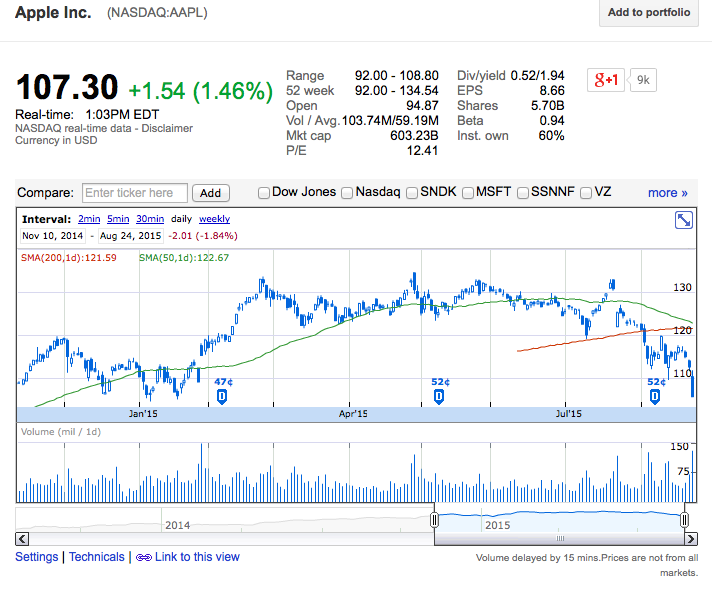Viewport: 712px width, 590px height.
Task: Click the Div/yield value 0.52/1.94
Action: (537, 75)
